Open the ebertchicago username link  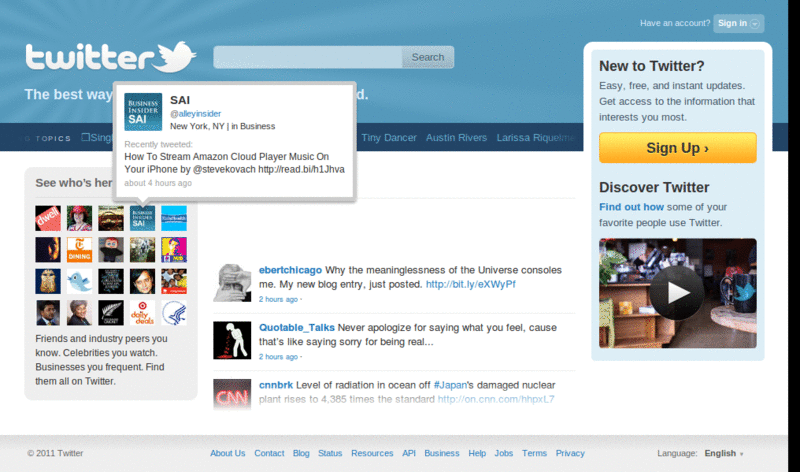pyautogui.click(x=290, y=270)
